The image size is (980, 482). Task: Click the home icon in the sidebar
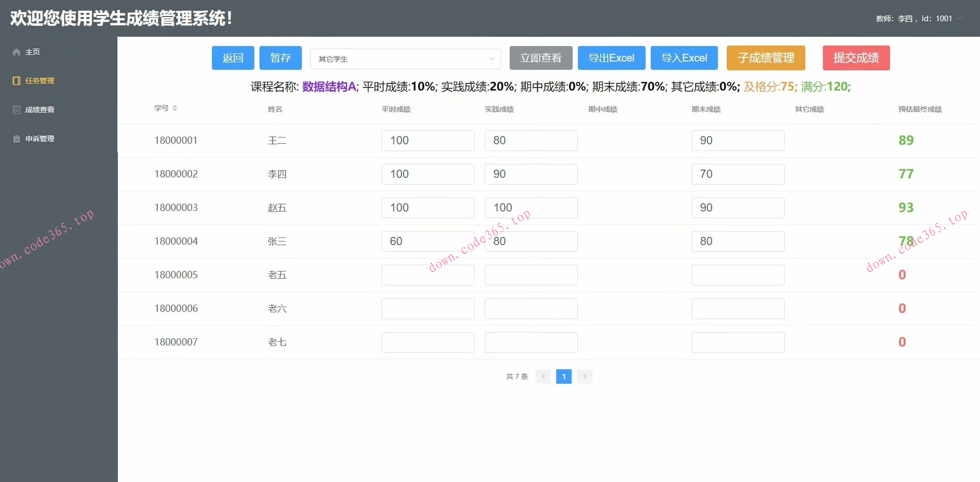[16, 52]
